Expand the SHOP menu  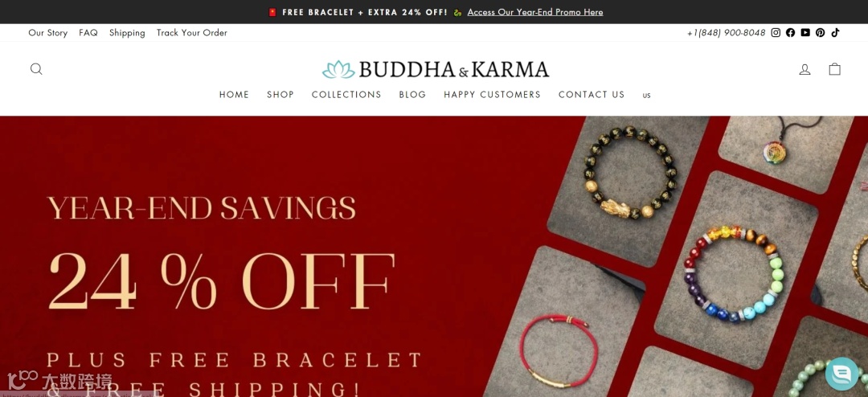[280, 95]
